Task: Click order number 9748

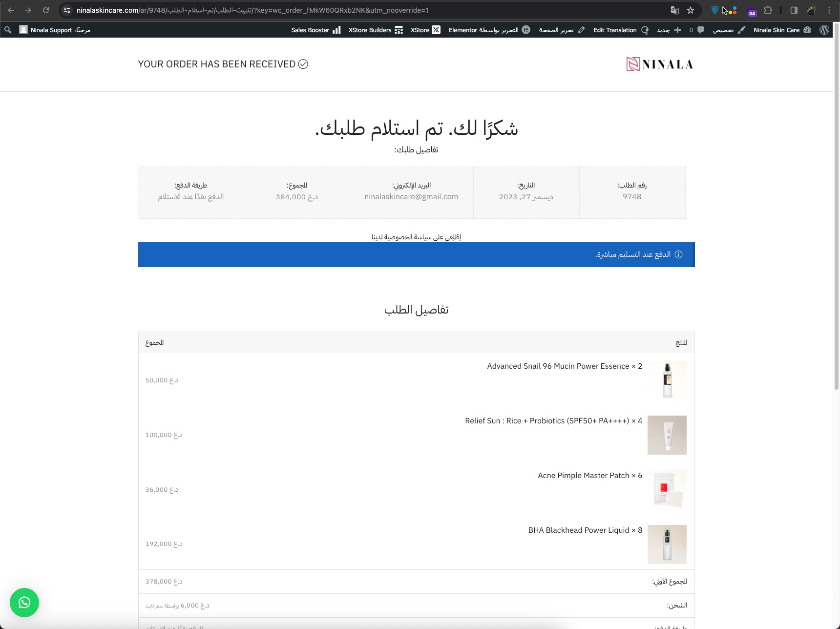Action: point(632,197)
